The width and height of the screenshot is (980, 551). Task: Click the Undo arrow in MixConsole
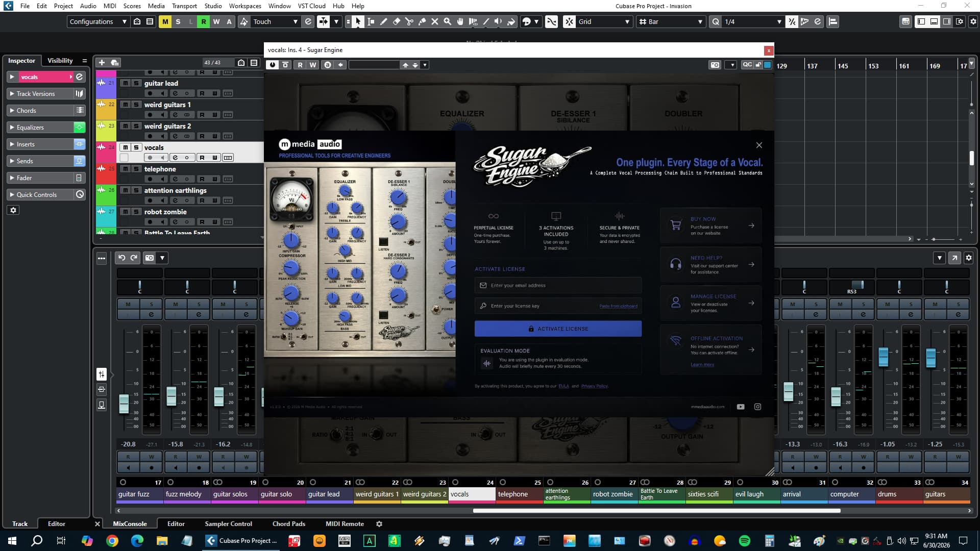pyautogui.click(x=122, y=258)
